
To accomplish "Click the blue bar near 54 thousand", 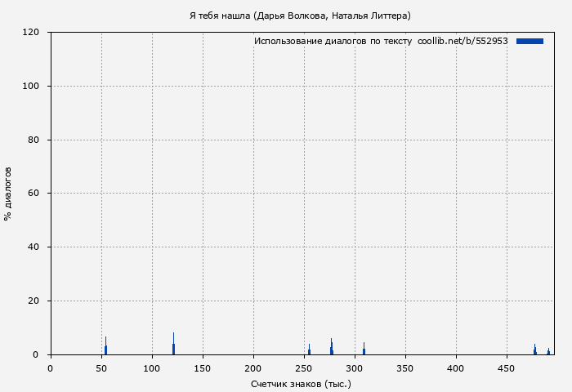I will [x=105, y=348].
